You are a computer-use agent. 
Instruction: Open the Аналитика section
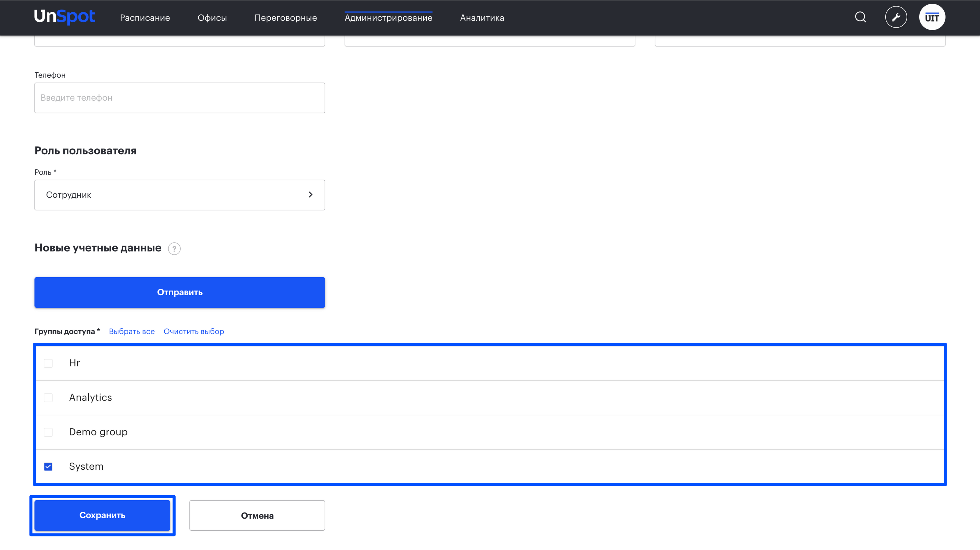point(482,18)
